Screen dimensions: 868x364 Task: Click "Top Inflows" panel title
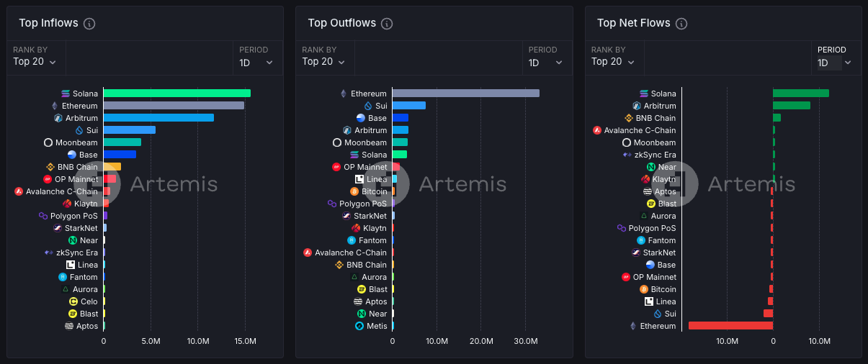pos(48,23)
